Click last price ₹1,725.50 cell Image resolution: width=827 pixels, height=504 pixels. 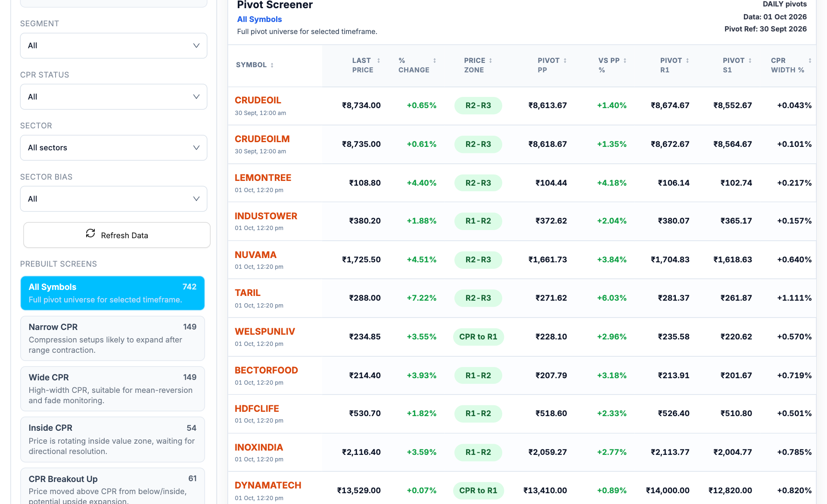point(361,260)
